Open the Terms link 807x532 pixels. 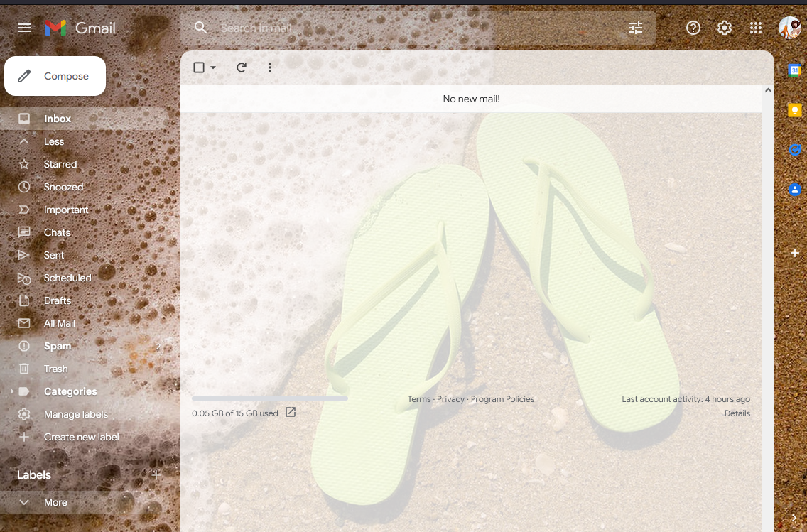click(419, 399)
